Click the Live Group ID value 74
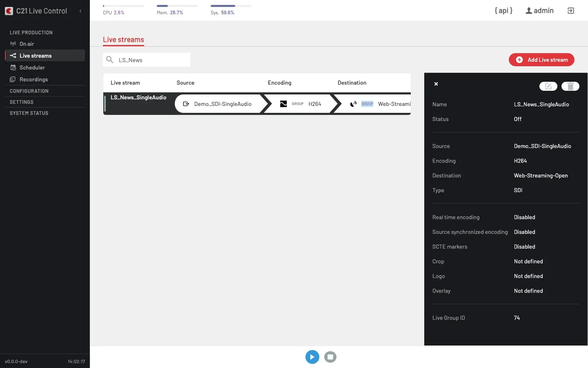Viewport: 588px width, 368px height. 517,318
